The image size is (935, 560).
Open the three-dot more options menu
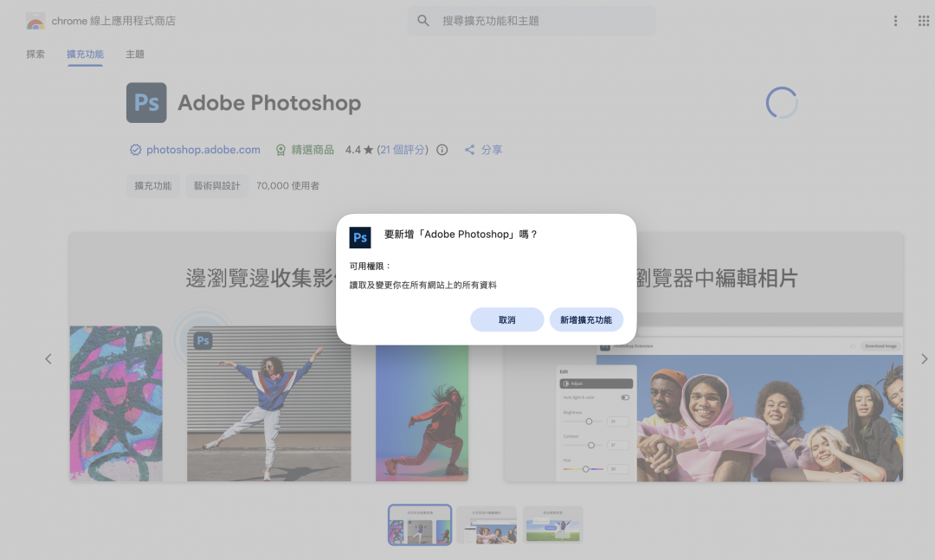(895, 21)
